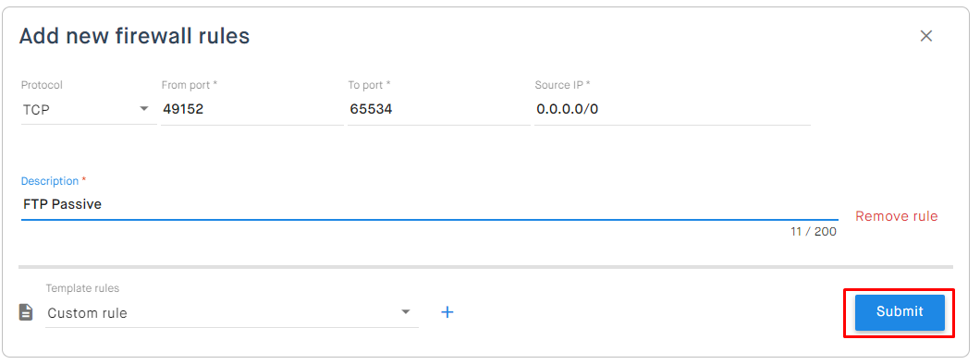
Task: Focus the To port field showing 65534
Action: click(x=439, y=109)
